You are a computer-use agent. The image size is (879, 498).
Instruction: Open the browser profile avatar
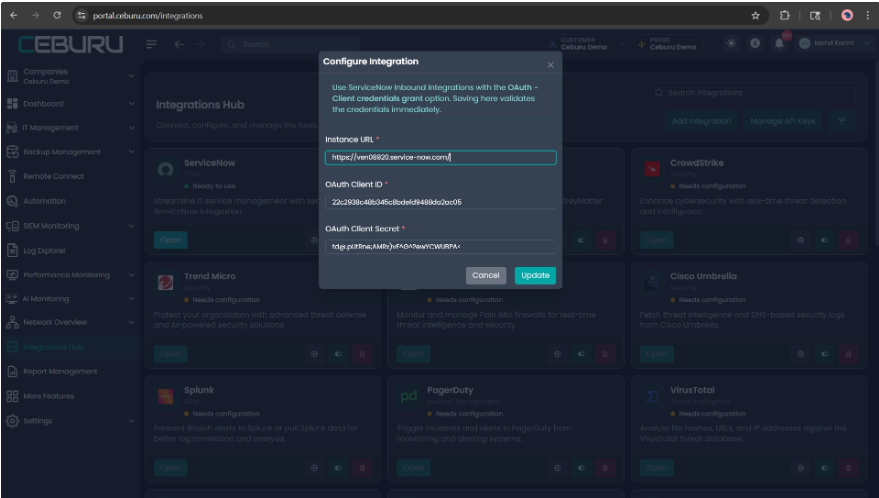coord(846,15)
